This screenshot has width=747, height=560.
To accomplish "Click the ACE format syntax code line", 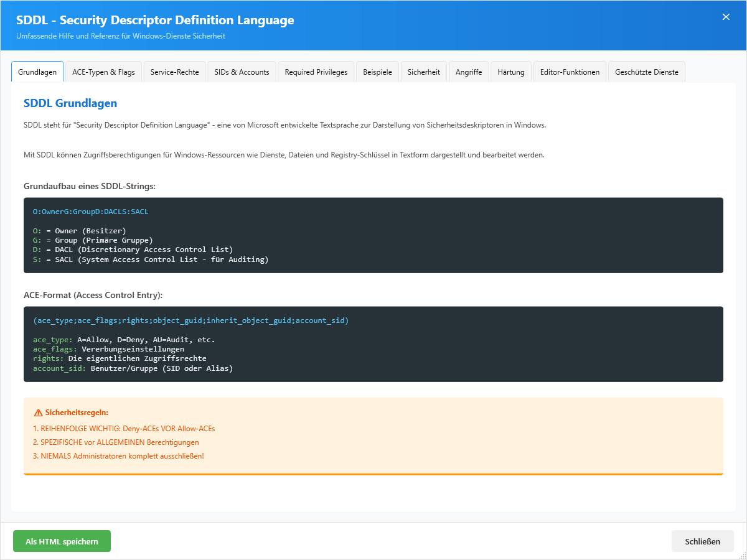I will [x=191, y=320].
